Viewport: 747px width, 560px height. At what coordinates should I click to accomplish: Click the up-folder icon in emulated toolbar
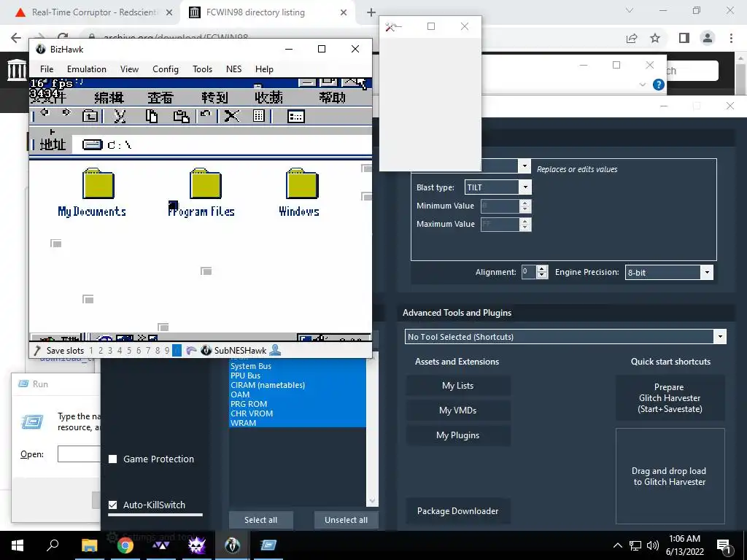pyautogui.click(x=90, y=116)
